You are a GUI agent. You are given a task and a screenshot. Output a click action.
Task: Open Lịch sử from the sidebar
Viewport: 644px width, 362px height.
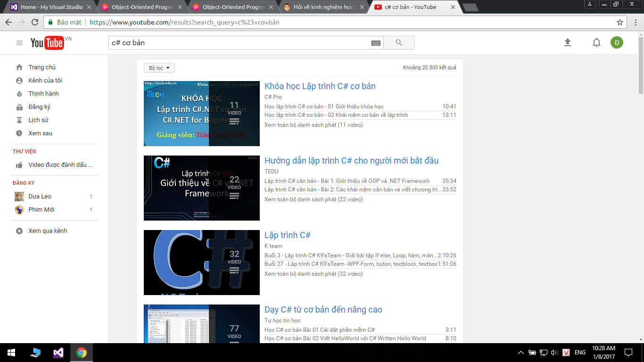(38, 120)
